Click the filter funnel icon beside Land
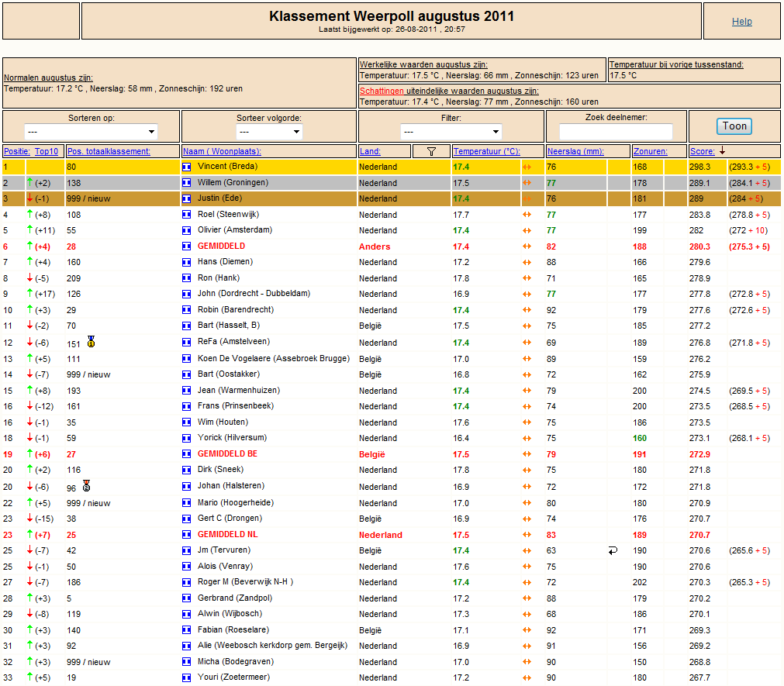The image size is (784, 686). click(x=431, y=151)
